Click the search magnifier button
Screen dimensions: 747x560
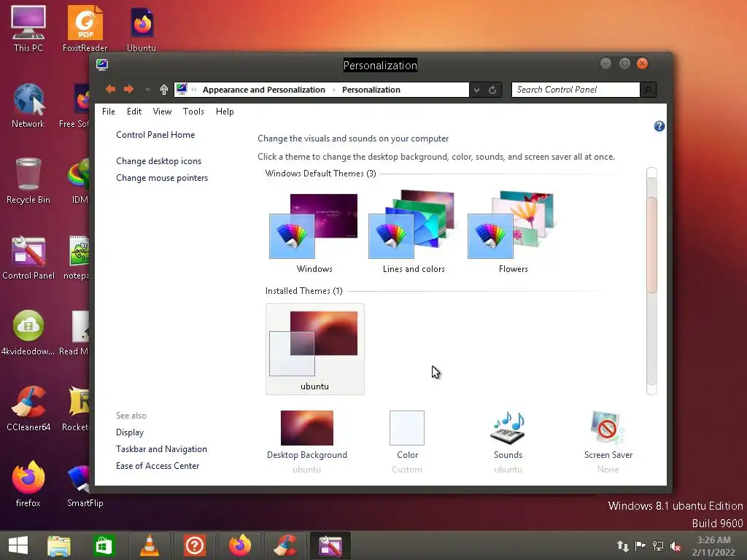pos(649,90)
